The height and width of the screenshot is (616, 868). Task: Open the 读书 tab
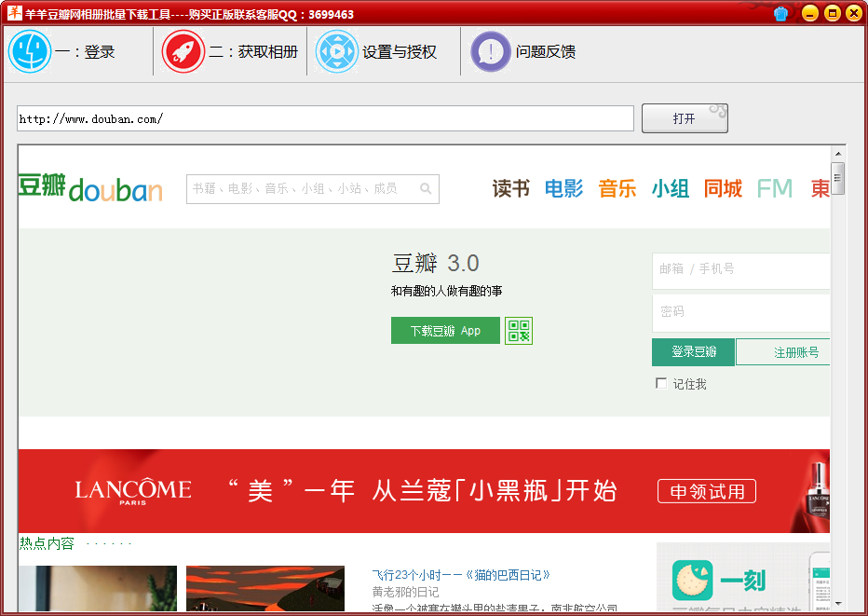click(x=510, y=189)
